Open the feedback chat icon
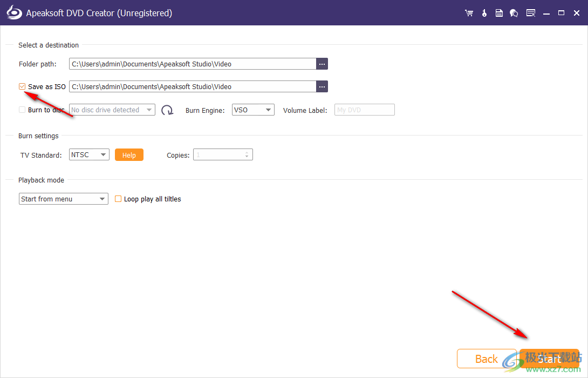 coord(514,13)
